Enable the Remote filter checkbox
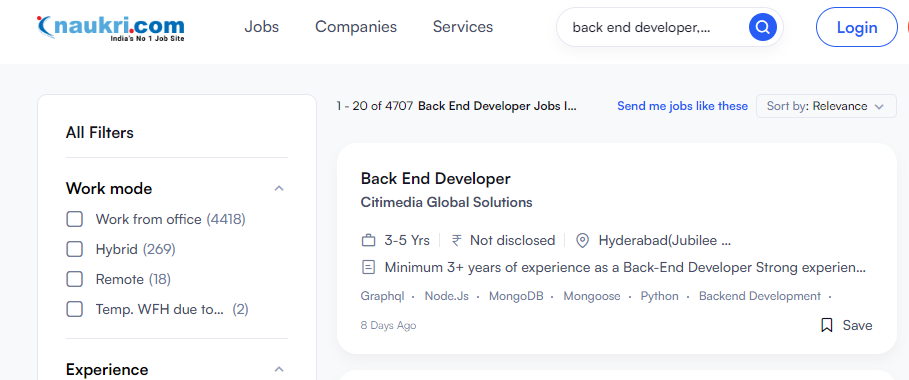 pos(75,280)
